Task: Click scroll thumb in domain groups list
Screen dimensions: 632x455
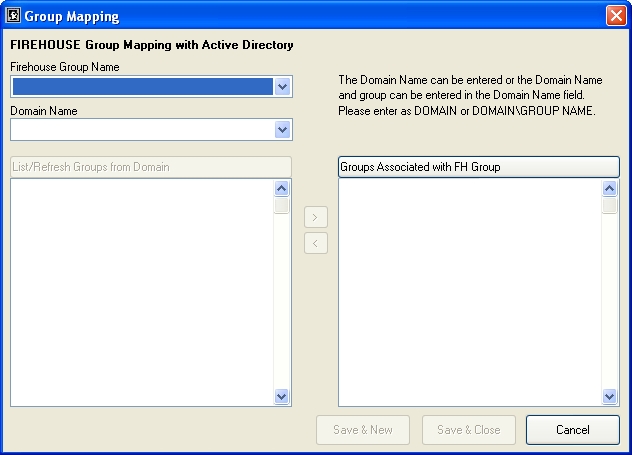Action: pyautogui.click(x=281, y=205)
